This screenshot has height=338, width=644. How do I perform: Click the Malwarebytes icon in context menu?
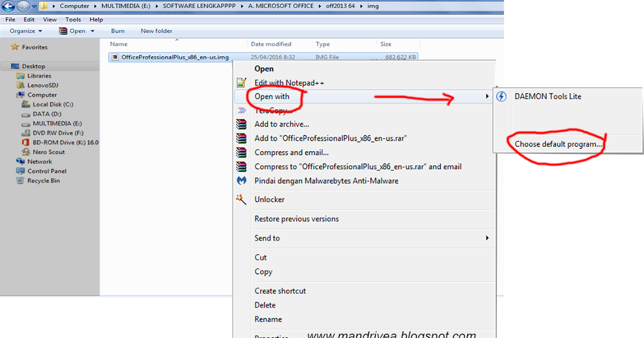(241, 181)
